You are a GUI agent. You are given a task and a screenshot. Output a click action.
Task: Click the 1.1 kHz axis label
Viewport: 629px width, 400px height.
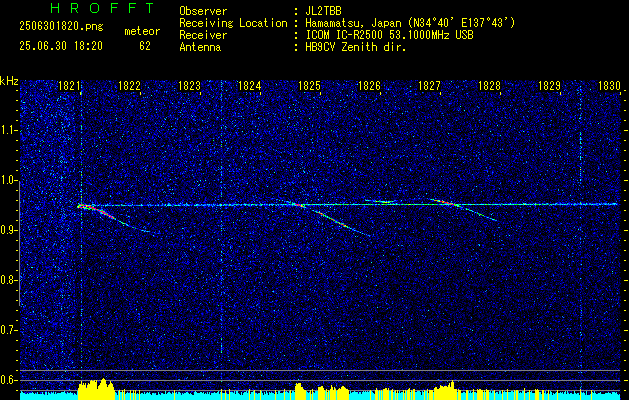pyautogui.click(x=8, y=131)
